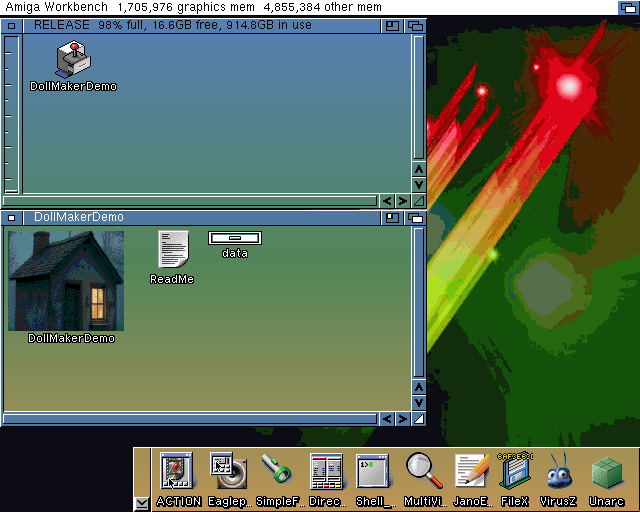Click left arrow in DollMakerDemo window scrollbar
The width and height of the screenshot is (640, 512).
387,419
